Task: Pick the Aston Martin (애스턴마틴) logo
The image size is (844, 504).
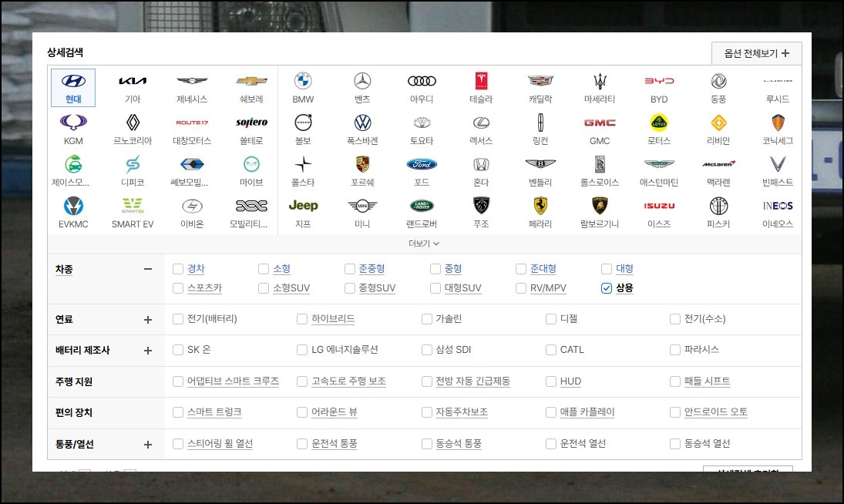Action: click(659, 164)
